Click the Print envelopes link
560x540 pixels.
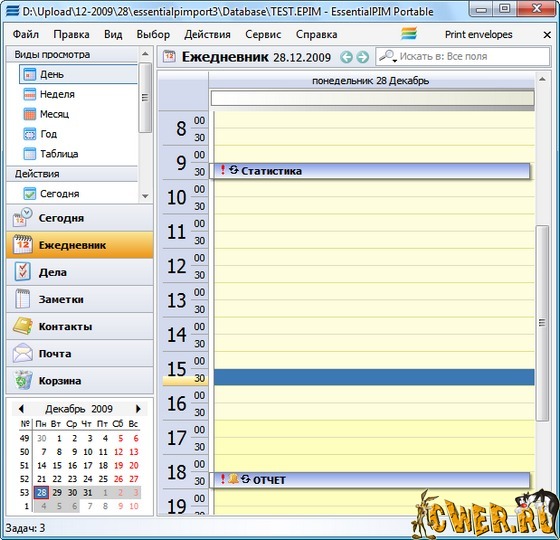click(478, 35)
